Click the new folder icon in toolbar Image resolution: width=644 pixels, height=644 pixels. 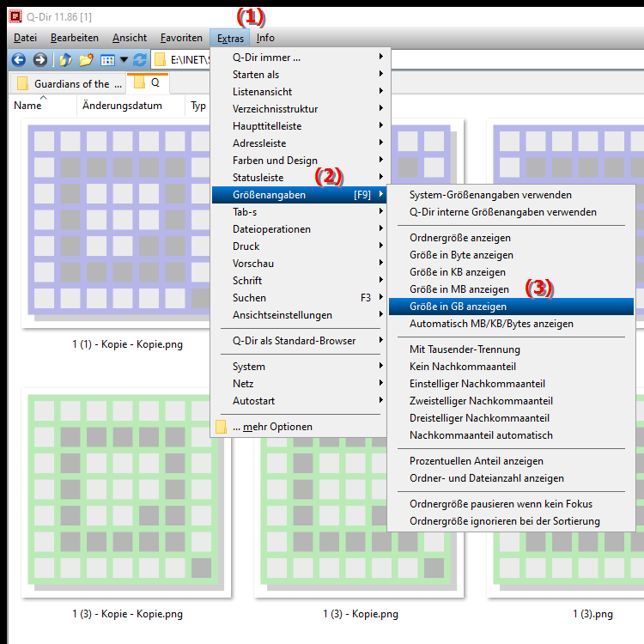[86, 60]
